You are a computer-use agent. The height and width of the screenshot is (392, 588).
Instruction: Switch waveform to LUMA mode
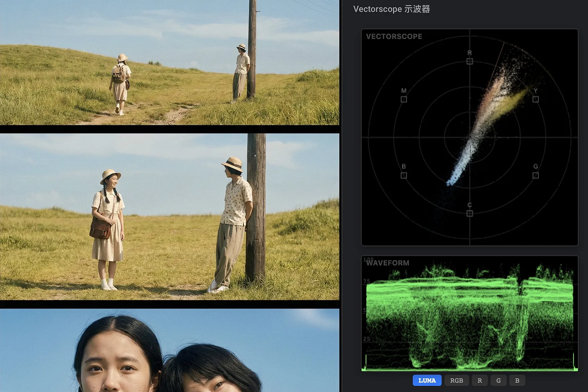[427, 380]
